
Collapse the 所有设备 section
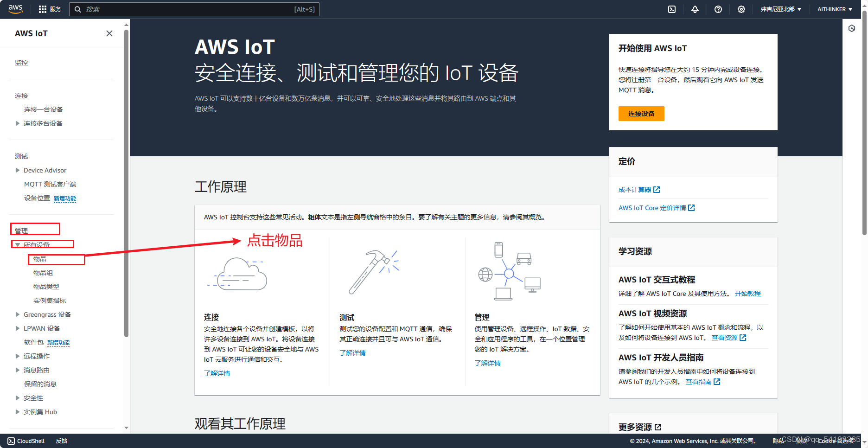(x=18, y=245)
